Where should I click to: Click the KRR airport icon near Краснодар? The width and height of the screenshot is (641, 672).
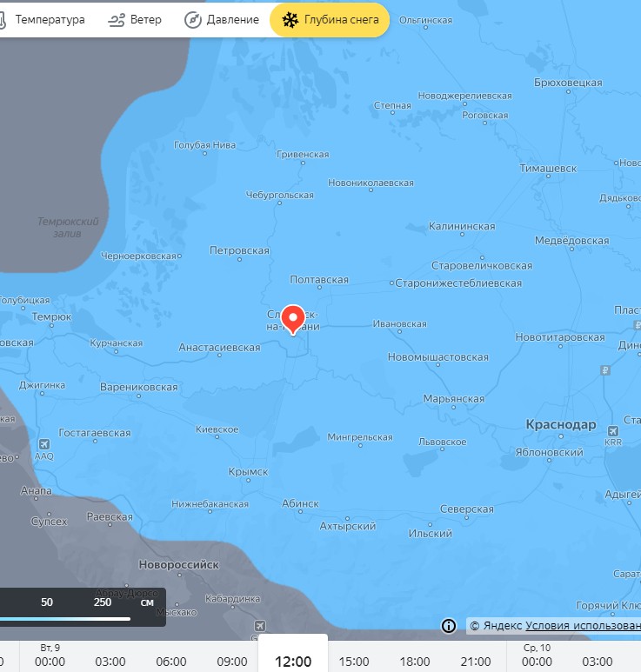pos(612,430)
